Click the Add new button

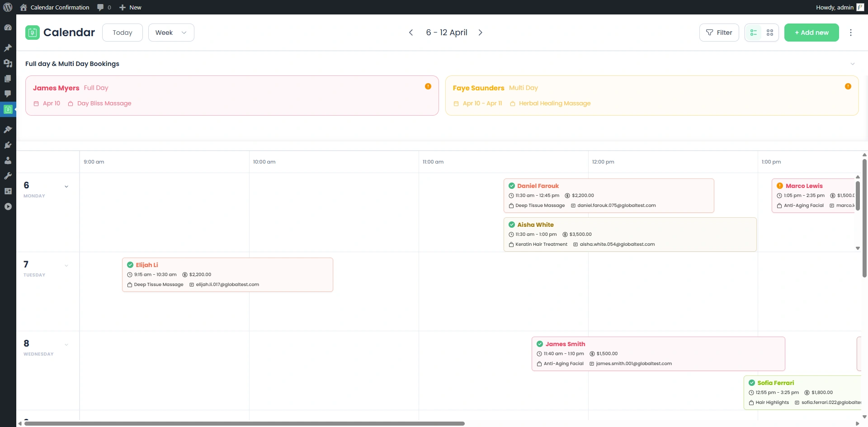click(x=811, y=33)
